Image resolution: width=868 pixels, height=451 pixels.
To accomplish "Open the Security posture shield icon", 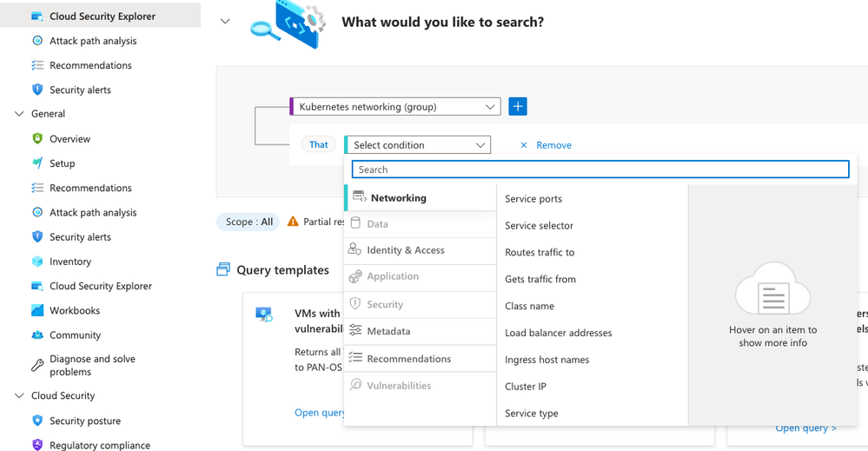I will (37, 421).
